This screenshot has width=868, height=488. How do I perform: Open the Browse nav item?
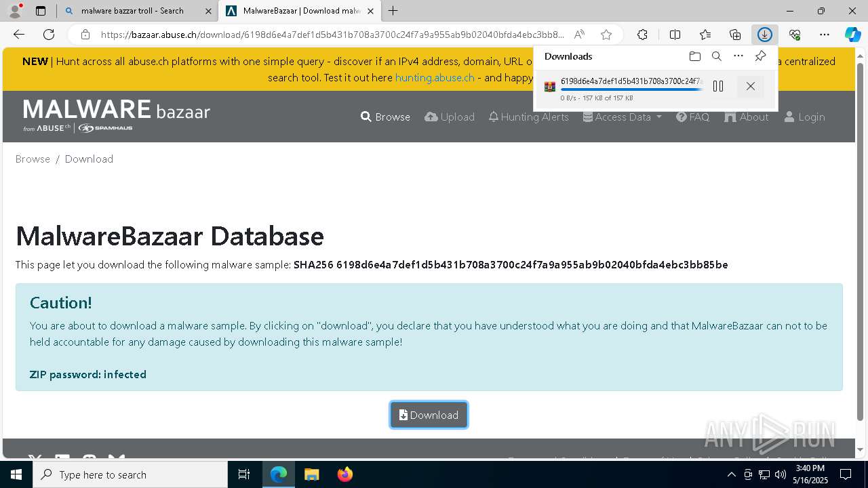point(385,117)
